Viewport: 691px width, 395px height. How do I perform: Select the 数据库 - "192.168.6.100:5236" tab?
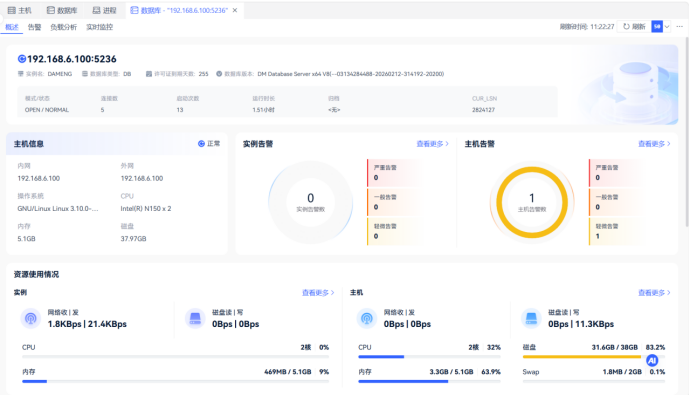pyautogui.click(x=179, y=10)
